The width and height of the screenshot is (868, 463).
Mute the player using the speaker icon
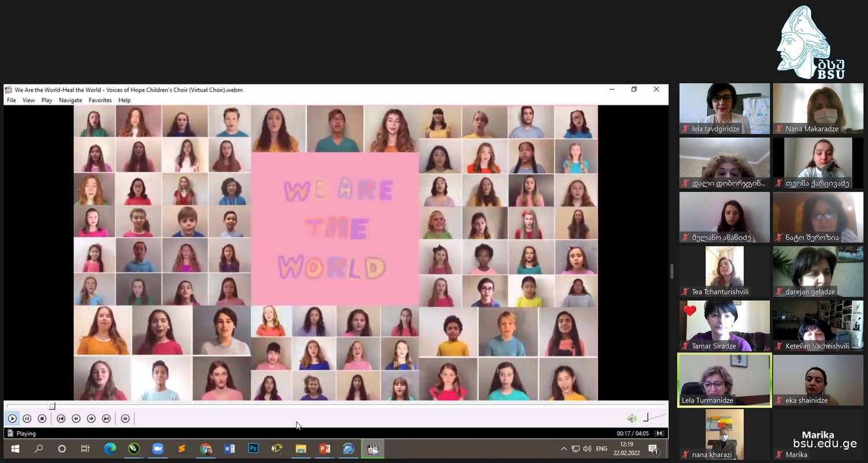(x=631, y=418)
